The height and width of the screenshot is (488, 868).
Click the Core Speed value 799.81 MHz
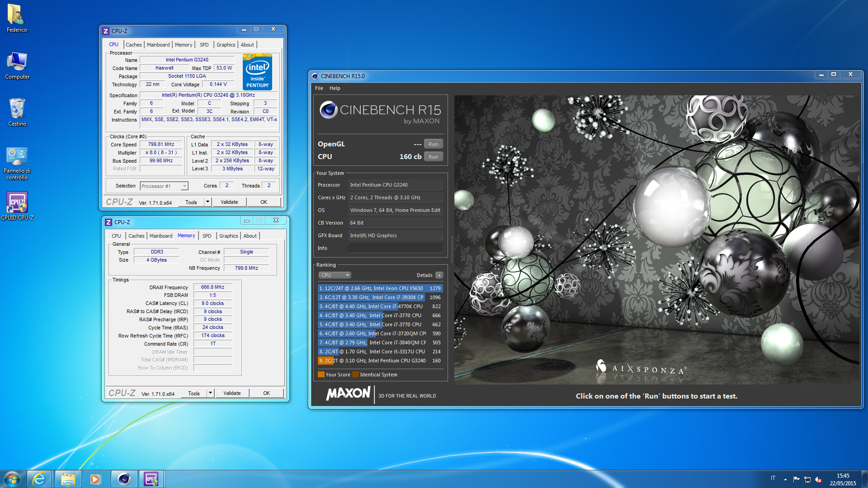(x=161, y=145)
